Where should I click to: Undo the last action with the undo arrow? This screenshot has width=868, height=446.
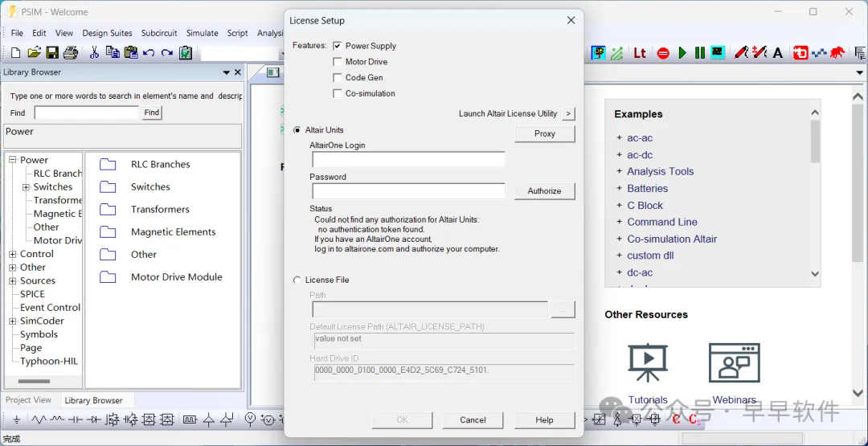pyautogui.click(x=149, y=53)
